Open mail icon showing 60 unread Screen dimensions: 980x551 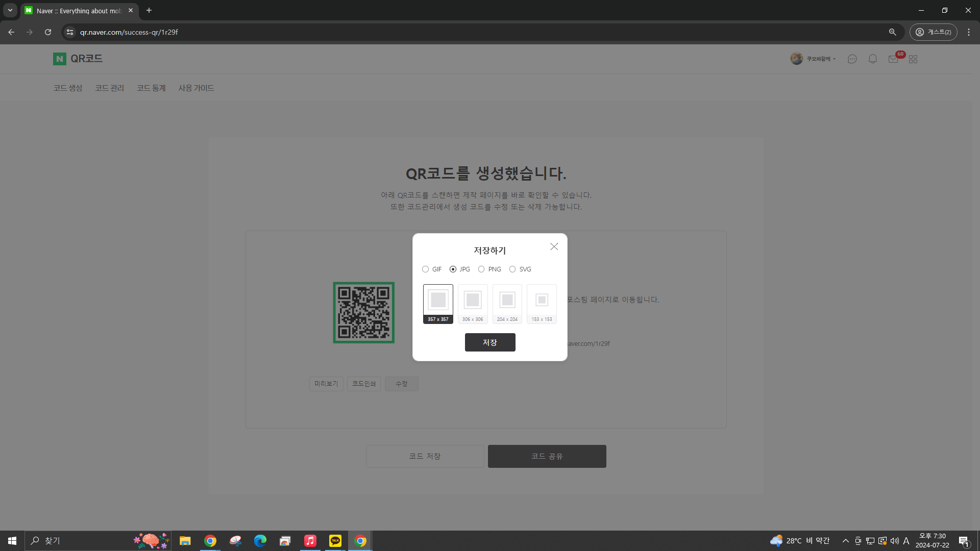pyautogui.click(x=893, y=59)
